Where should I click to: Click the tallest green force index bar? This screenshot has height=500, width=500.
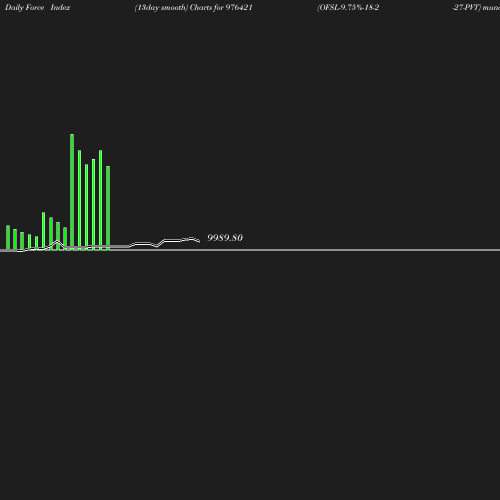point(72,192)
